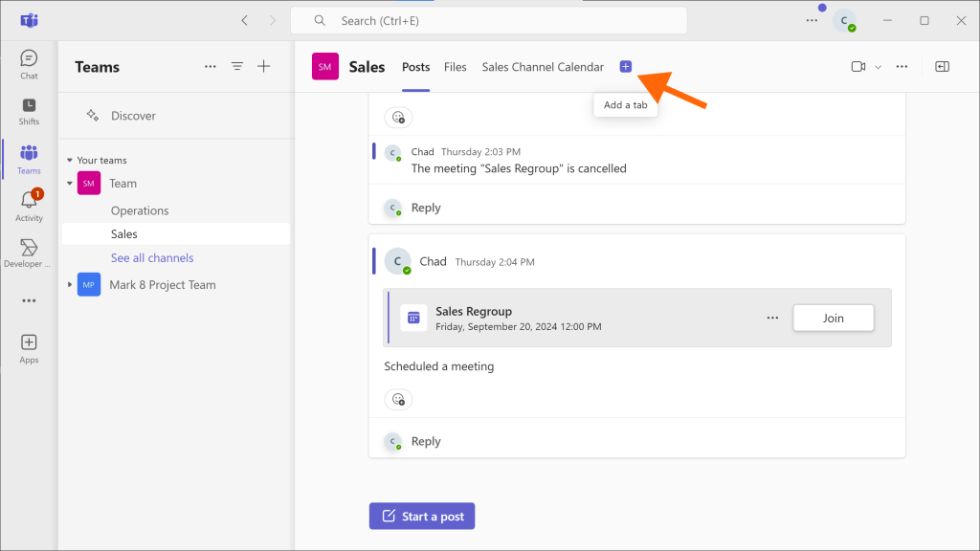
Task: Open the Apps store icon
Action: pyautogui.click(x=29, y=348)
